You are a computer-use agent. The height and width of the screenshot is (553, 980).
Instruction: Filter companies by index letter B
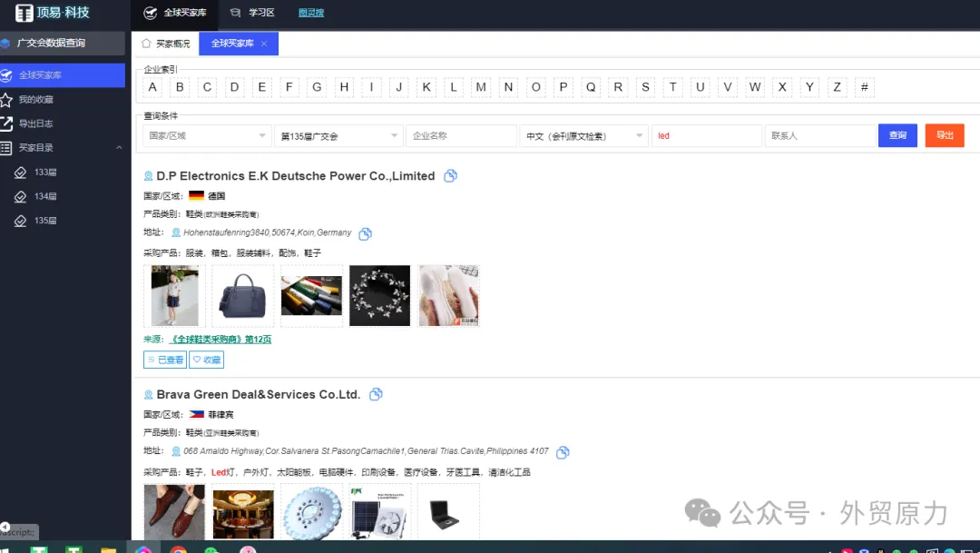pos(180,87)
